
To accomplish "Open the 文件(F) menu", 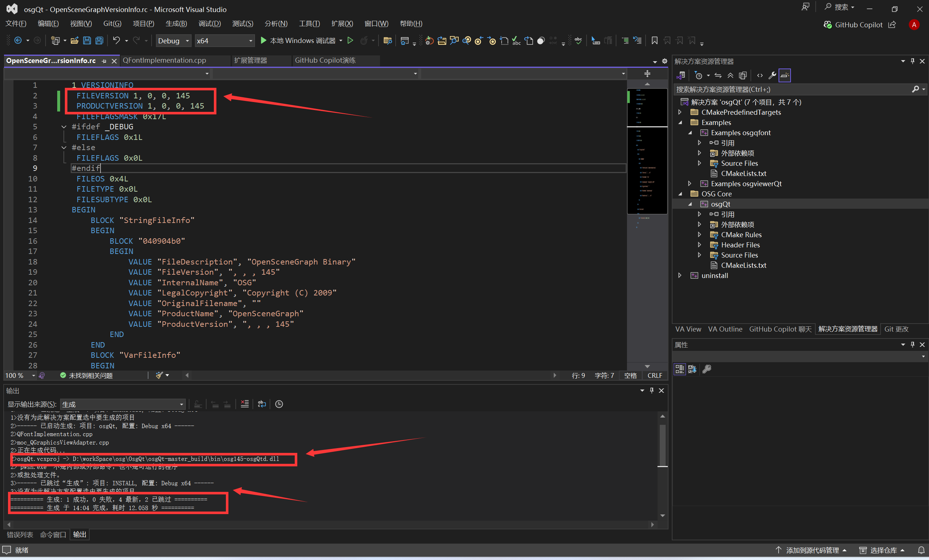I will 16,23.
